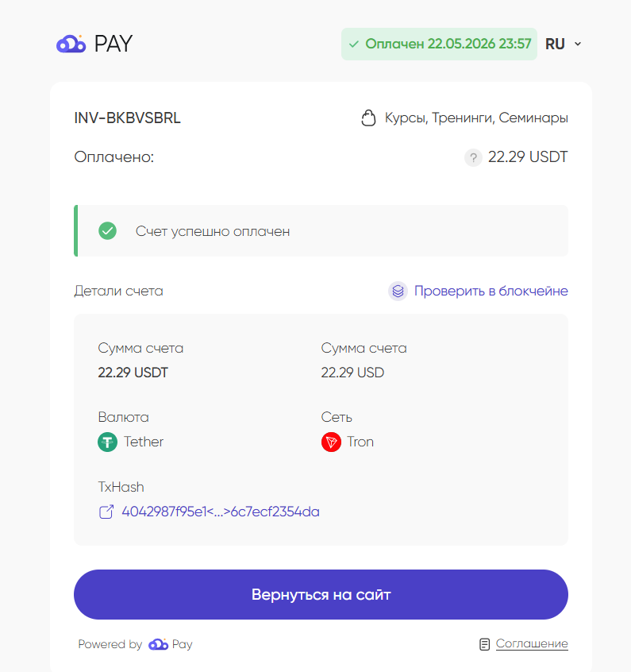
Task: Click the blockchain layers icon
Action: [398, 291]
